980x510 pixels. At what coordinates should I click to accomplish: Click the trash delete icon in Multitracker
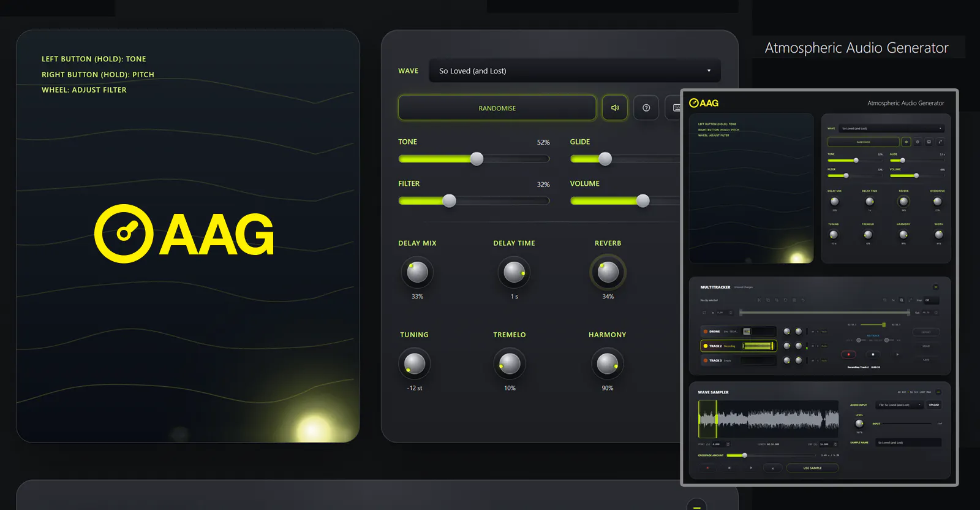[794, 300]
